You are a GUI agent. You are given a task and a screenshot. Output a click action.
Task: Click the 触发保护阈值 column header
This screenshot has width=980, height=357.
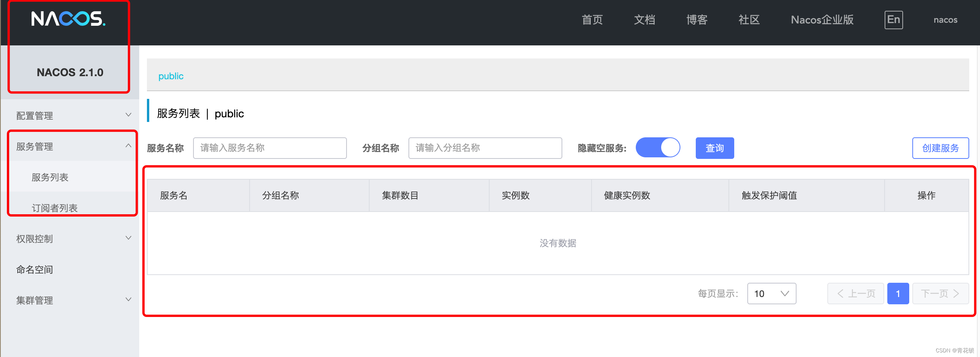point(807,195)
